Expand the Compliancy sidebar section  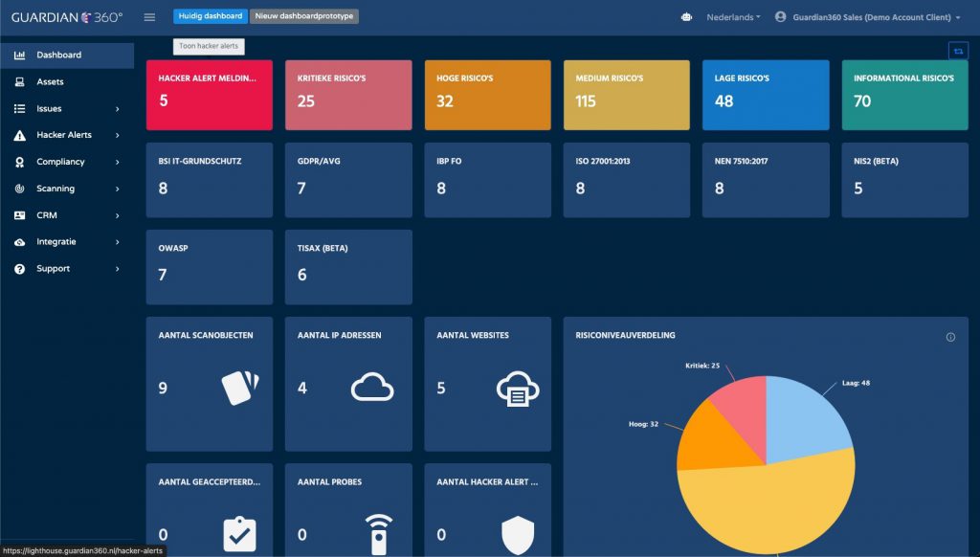click(x=67, y=162)
